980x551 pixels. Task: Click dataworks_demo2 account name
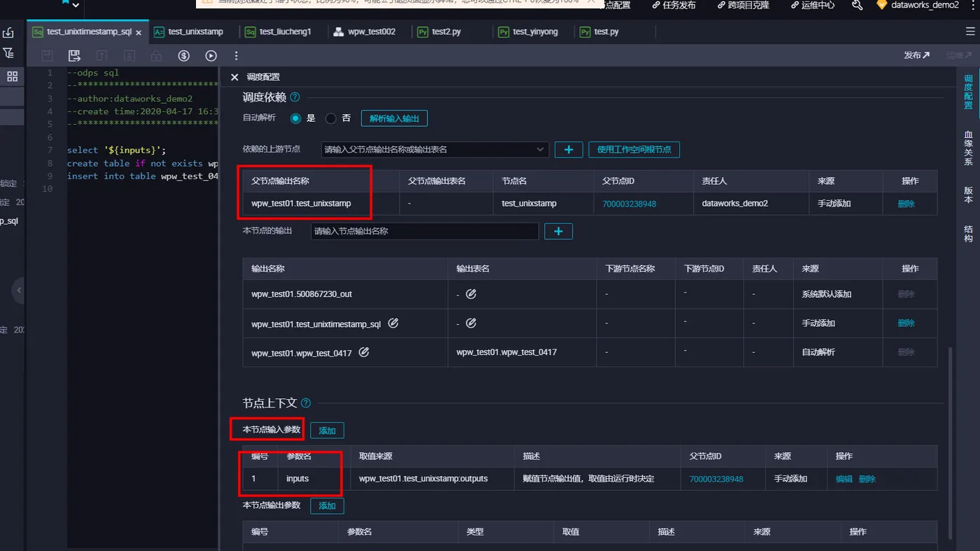click(x=925, y=5)
